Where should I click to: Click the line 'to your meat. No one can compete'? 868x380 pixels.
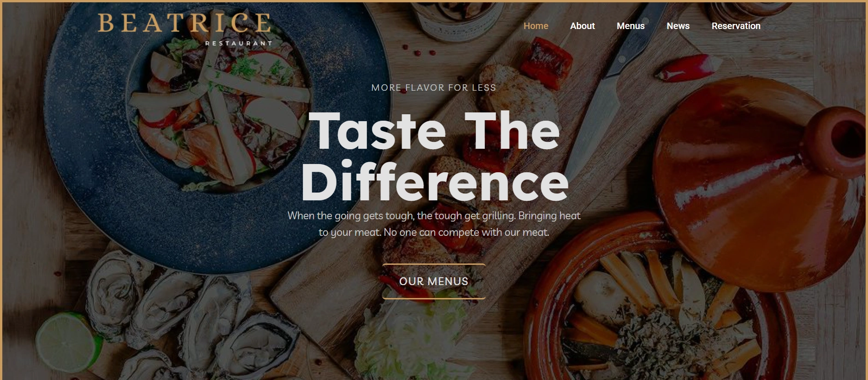tap(434, 233)
